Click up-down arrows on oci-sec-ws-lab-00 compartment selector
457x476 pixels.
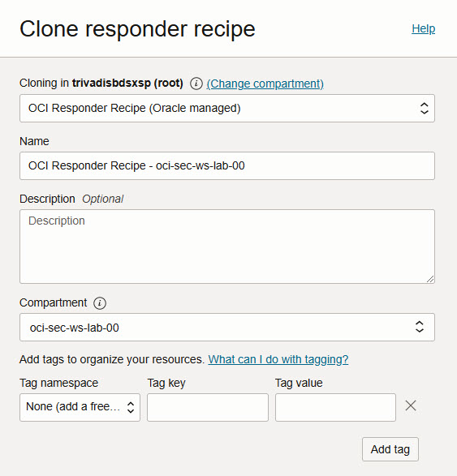click(420, 327)
